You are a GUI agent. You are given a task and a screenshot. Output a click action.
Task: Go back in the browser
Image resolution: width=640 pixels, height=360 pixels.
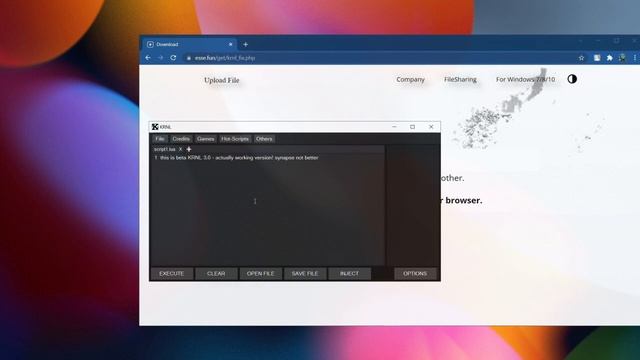pos(148,58)
